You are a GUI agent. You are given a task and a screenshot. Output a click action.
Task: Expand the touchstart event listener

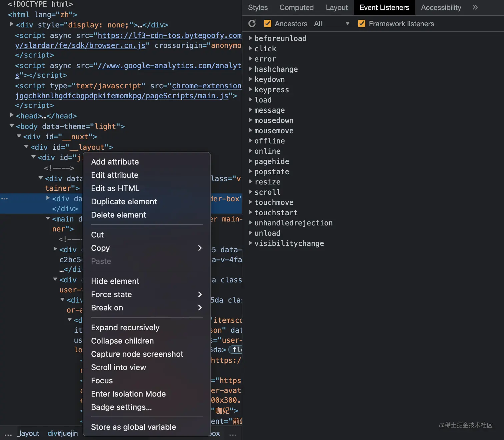click(251, 212)
